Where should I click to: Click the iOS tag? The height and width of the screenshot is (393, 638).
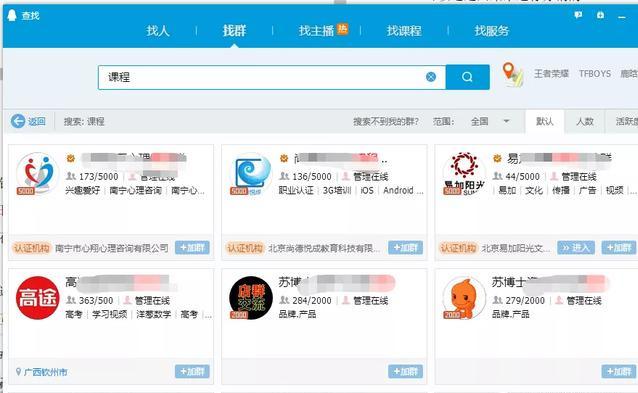coord(367,190)
